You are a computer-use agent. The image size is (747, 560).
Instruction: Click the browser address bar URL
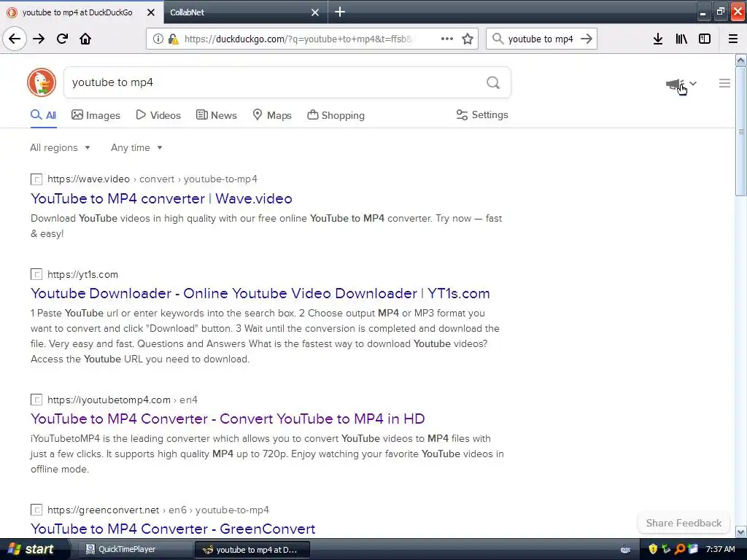coord(298,39)
